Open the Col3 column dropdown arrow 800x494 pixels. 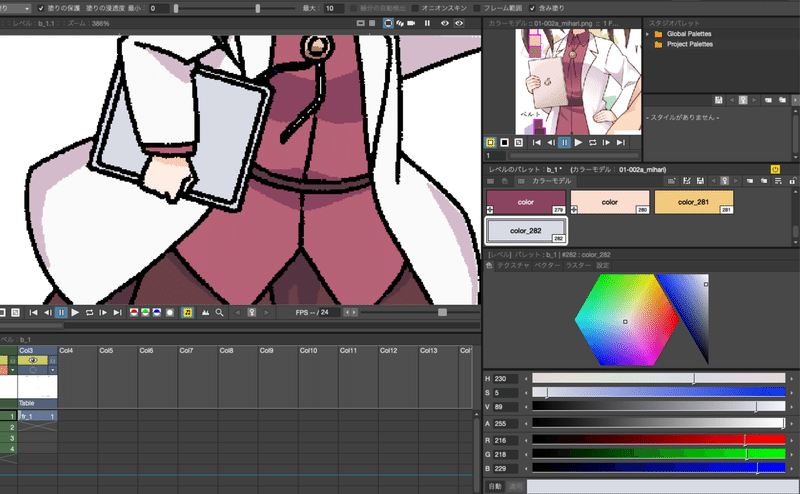[53, 369]
